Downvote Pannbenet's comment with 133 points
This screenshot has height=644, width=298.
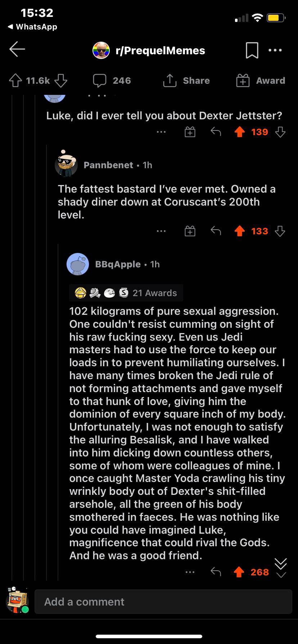(280, 231)
